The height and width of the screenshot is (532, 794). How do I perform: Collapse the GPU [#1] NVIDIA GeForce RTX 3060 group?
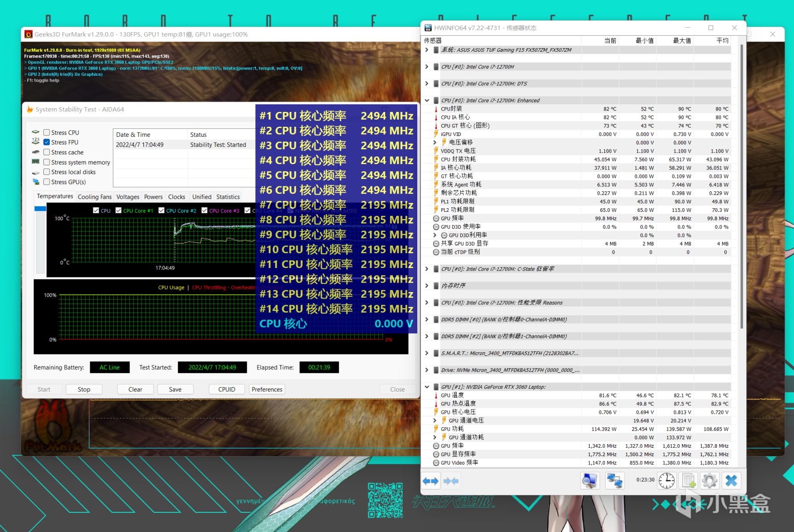click(427, 387)
